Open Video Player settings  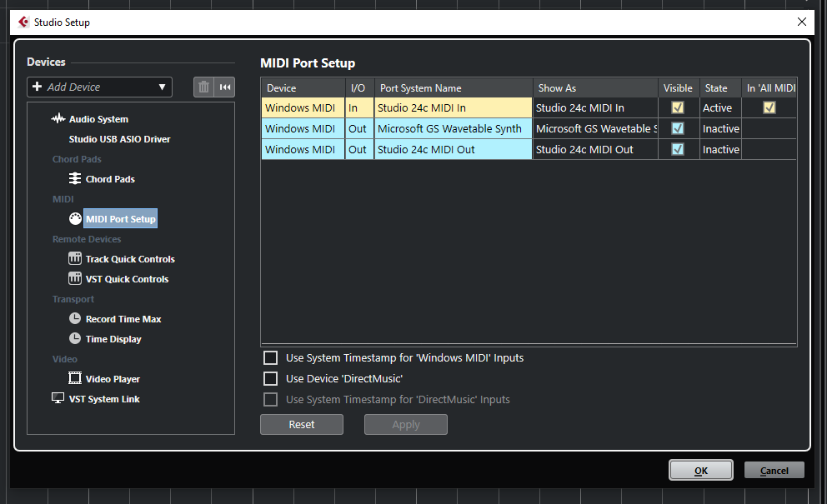113,379
